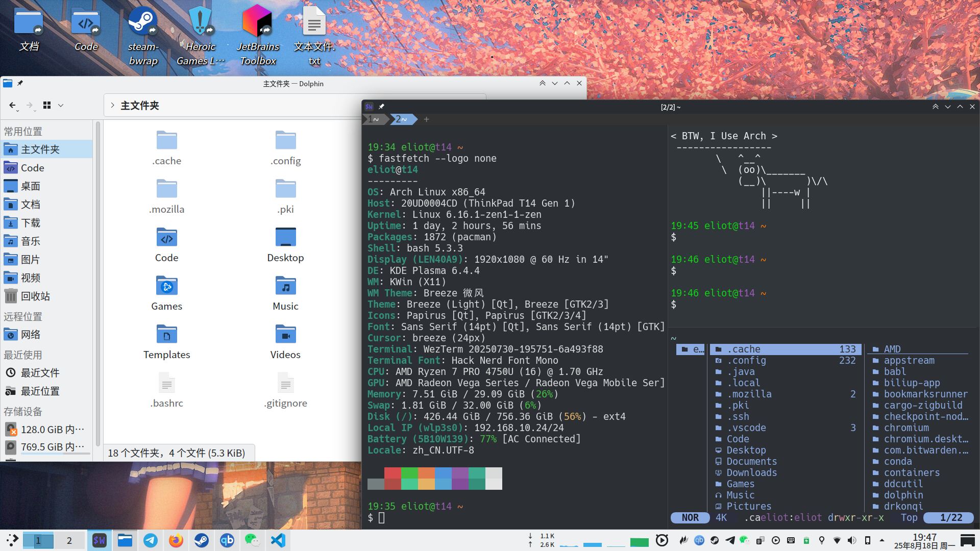Launch Heroic Games Launcher desktop shortcut
The height and width of the screenshot is (551, 980).
point(200,36)
